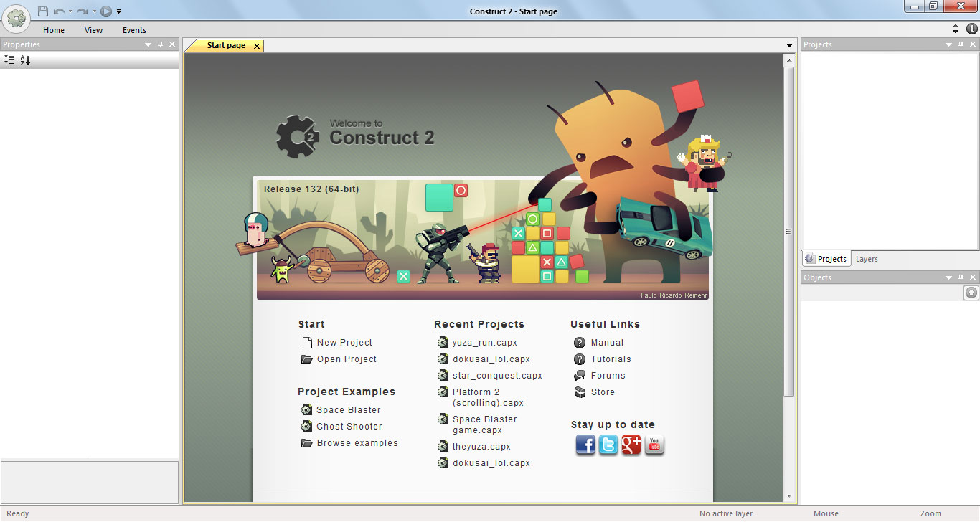
Task: Click the Run layout play icon
Action: tap(106, 11)
